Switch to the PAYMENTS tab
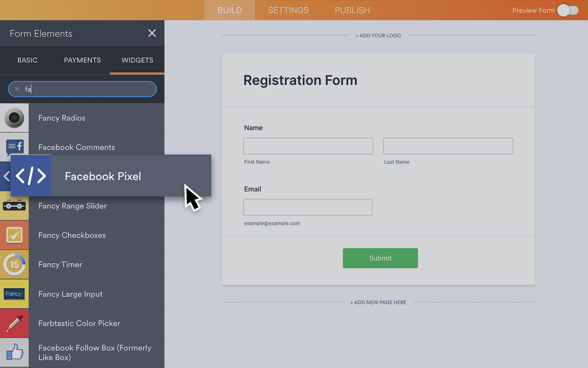 click(x=82, y=60)
